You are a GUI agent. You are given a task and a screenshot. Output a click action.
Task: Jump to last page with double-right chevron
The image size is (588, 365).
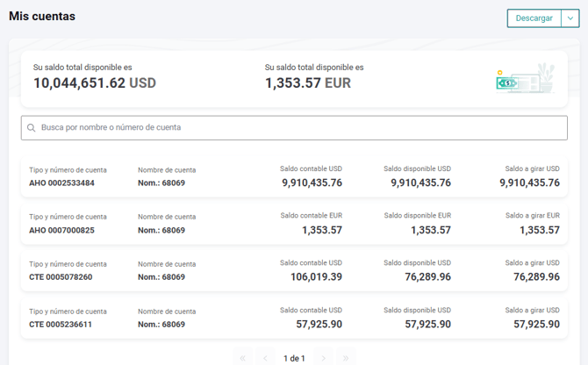click(x=346, y=358)
